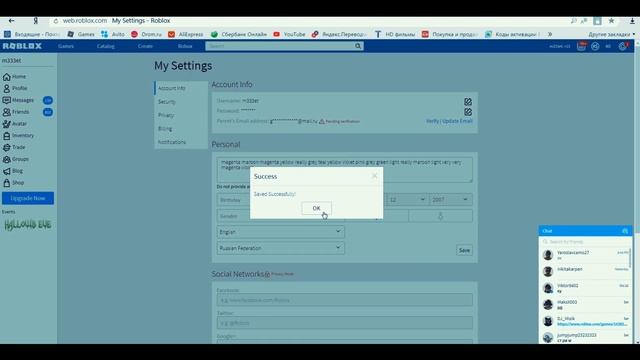Click the chat settings icon in Chat header
This screenshot has height=360, width=640.
click(x=625, y=231)
